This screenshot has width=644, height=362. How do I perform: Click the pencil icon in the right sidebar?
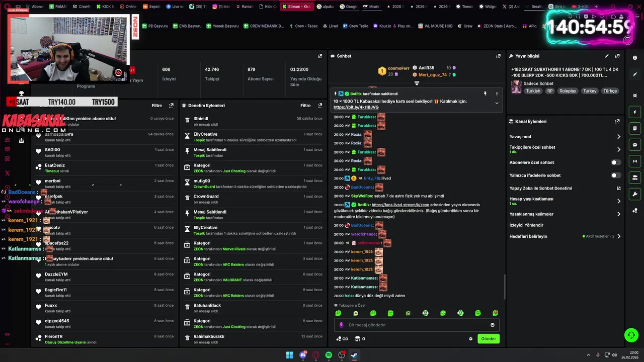tap(635, 74)
